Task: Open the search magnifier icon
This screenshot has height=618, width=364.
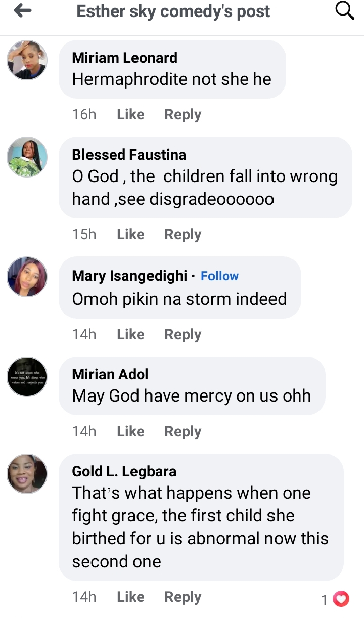Action: pos(345,11)
